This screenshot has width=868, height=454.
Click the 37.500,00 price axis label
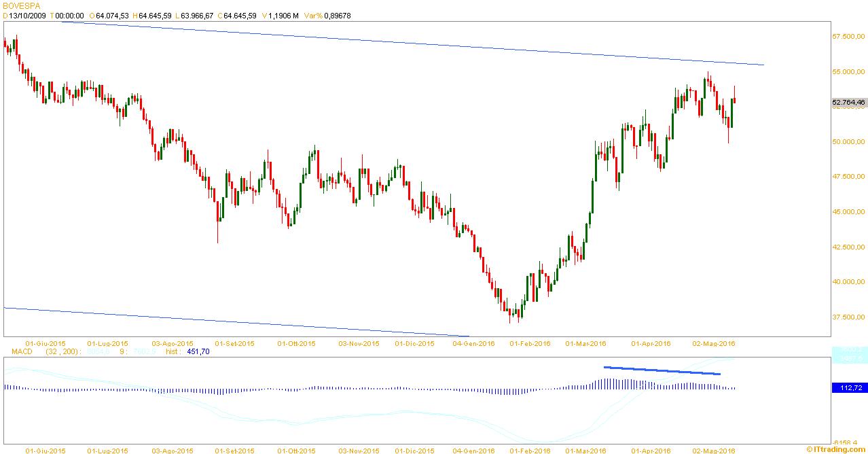coord(848,317)
